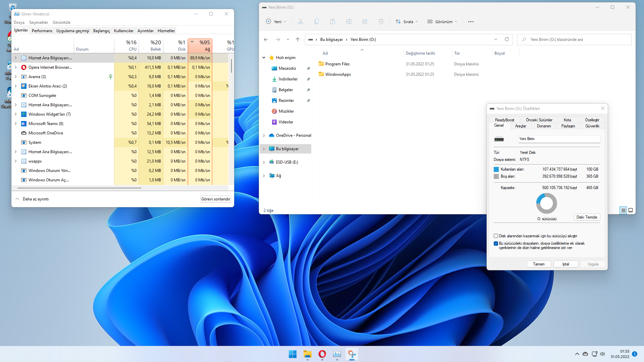Click the blue Kullanılan alan color swatch
This screenshot has height=362, width=644.
[x=496, y=169]
